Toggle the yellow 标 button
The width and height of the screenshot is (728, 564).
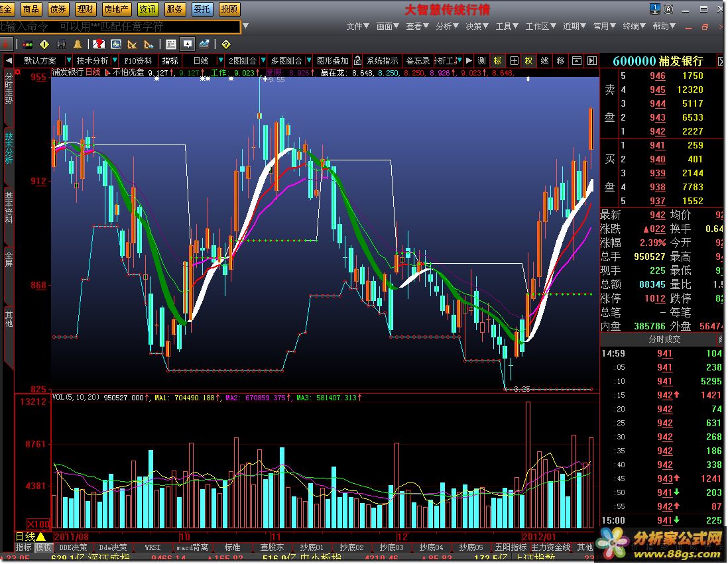tap(498, 61)
